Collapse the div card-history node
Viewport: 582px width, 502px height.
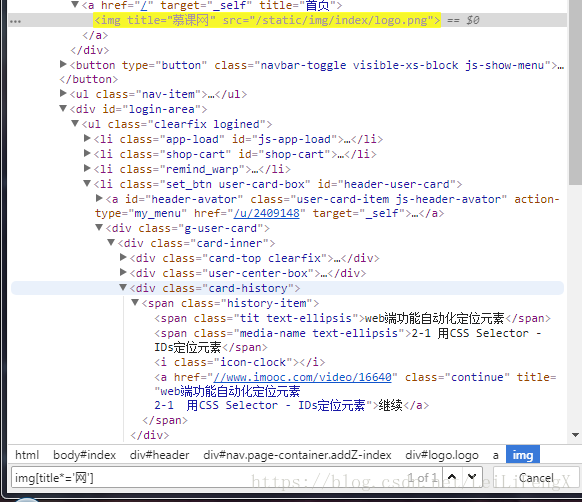[123, 287]
